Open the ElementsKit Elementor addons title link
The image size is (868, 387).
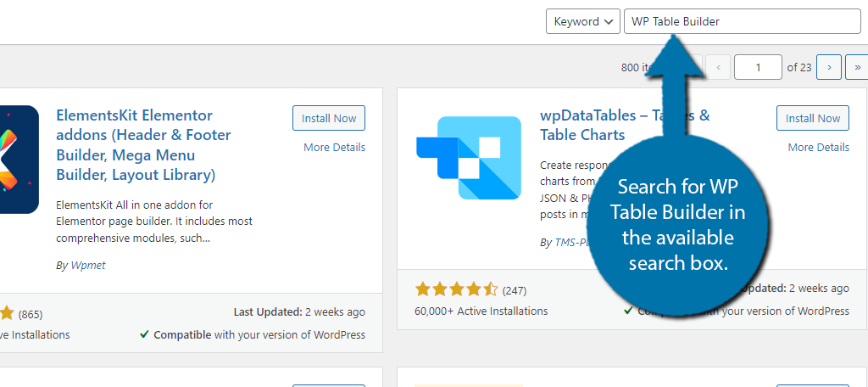click(144, 145)
